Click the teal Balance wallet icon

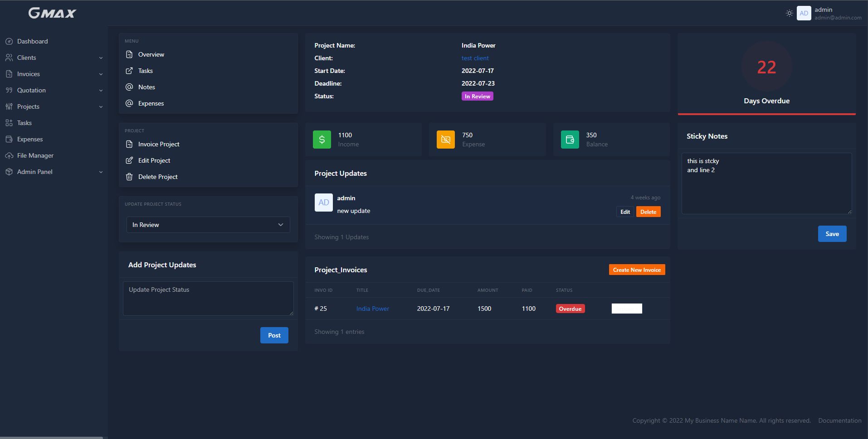(x=570, y=140)
